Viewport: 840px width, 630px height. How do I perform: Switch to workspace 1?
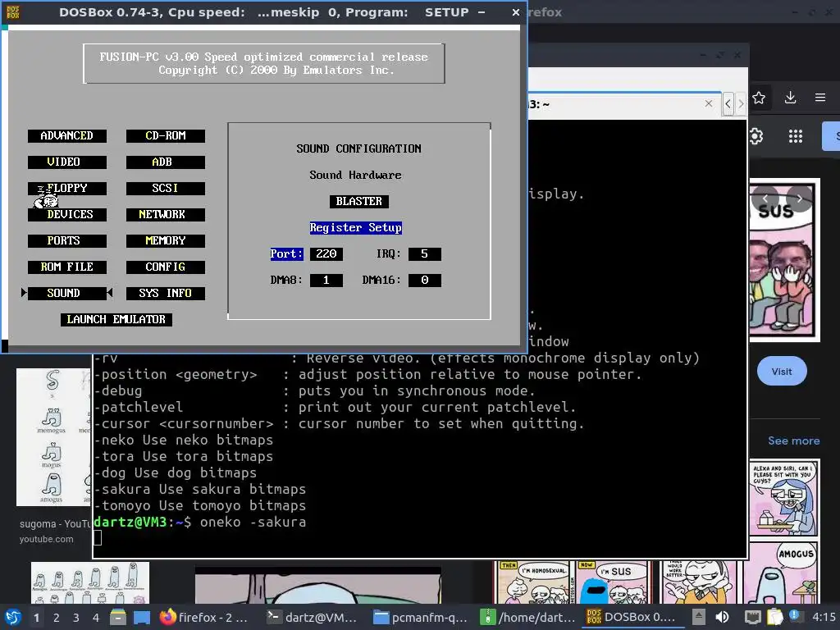36,618
